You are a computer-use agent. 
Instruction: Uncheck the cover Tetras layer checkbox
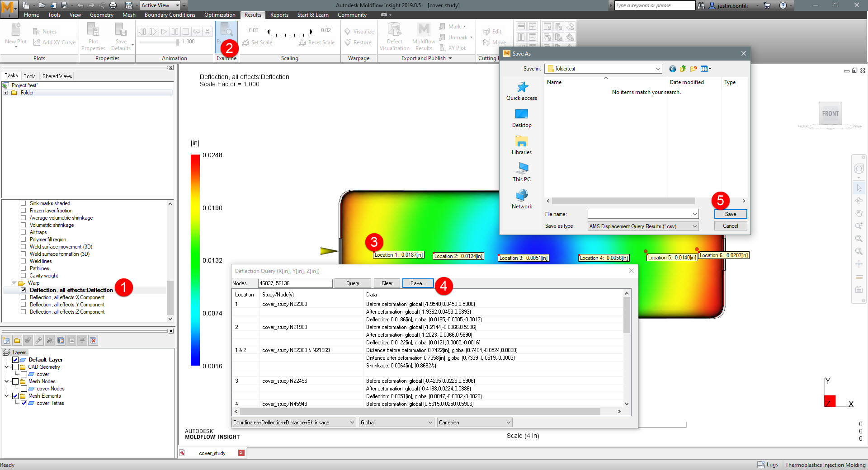24,403
